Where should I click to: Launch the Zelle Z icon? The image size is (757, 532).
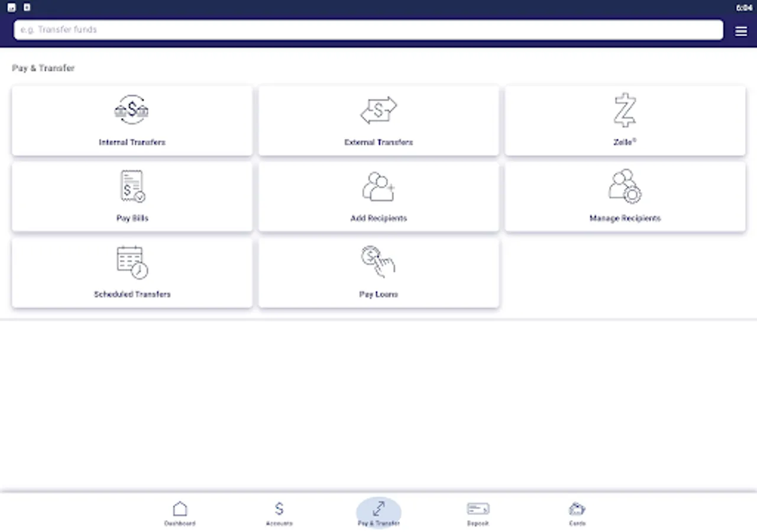coord(625,110)
